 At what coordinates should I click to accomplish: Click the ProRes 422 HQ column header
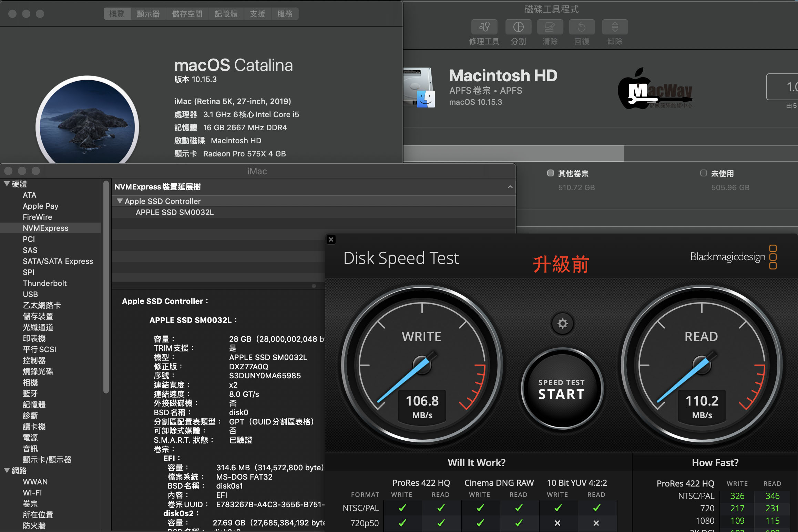[421, 483]
